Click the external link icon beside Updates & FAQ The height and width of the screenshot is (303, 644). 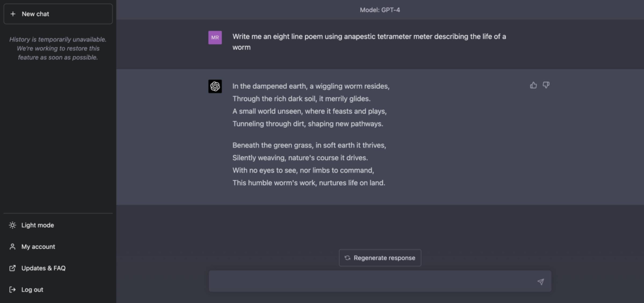(13, 268)
